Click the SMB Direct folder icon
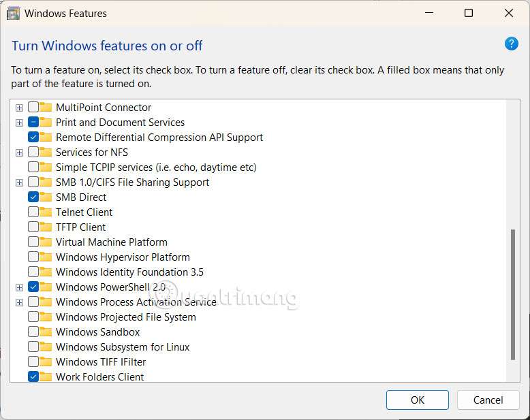The height and width of the screenshot is (420, 530). pos(46,197)
